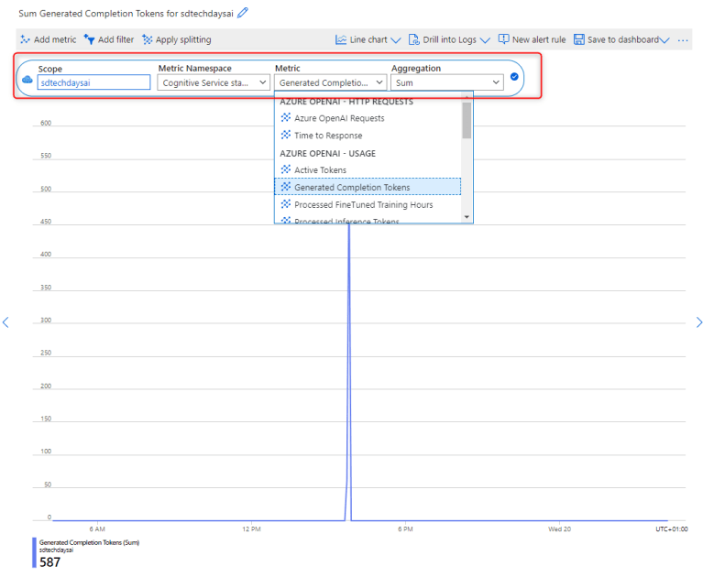Click the pencil icon to edit chart title
Viewport: 703px width, 588px height.
coord(242,14)
